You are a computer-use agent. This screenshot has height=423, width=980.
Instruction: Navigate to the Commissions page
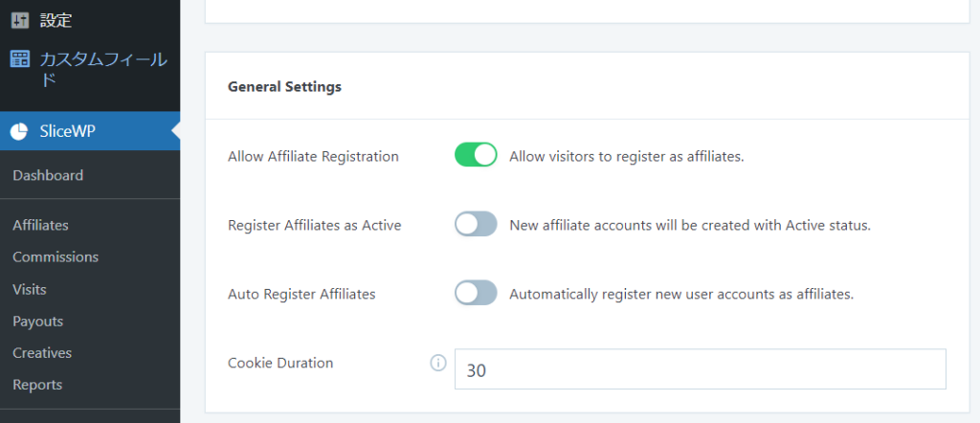click(x=56, y=256)
